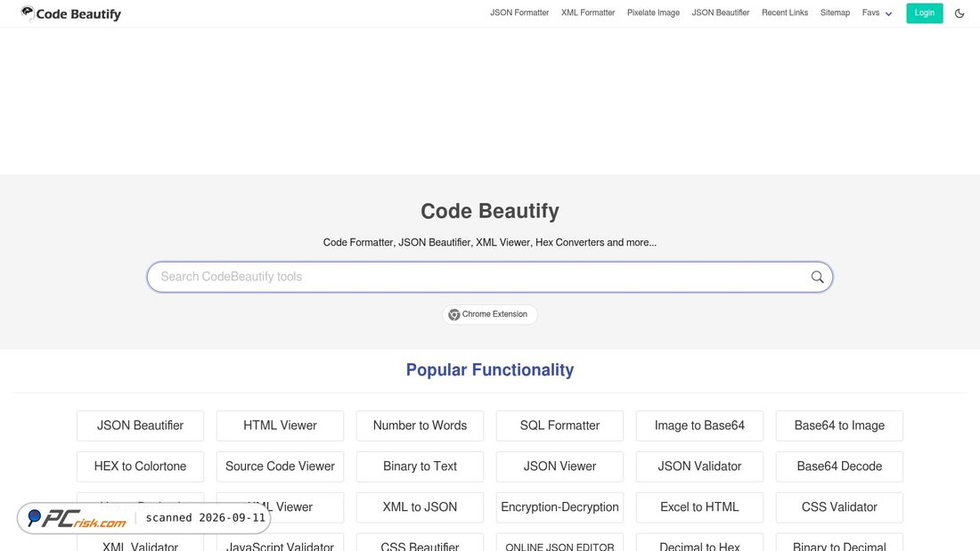This screenshot has width=980, height=551.
Task: Open Decimal to Hex tool
Action: [x=699, y=542]
